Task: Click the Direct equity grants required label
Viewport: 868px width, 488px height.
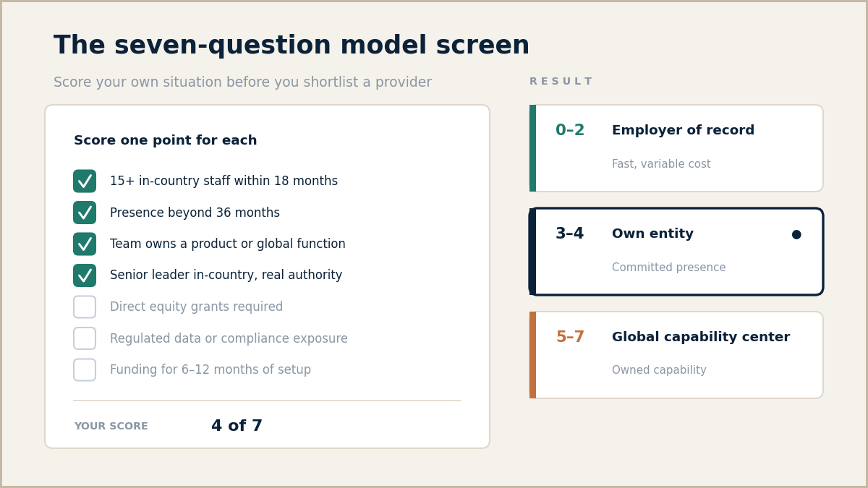Action: coord(197,307)
